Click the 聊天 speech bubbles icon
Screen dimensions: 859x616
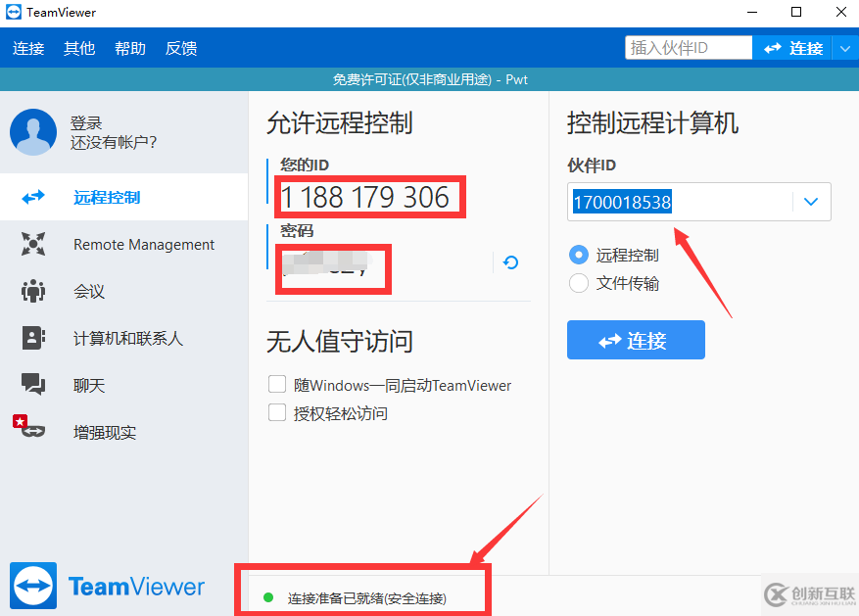pos(33,384)
